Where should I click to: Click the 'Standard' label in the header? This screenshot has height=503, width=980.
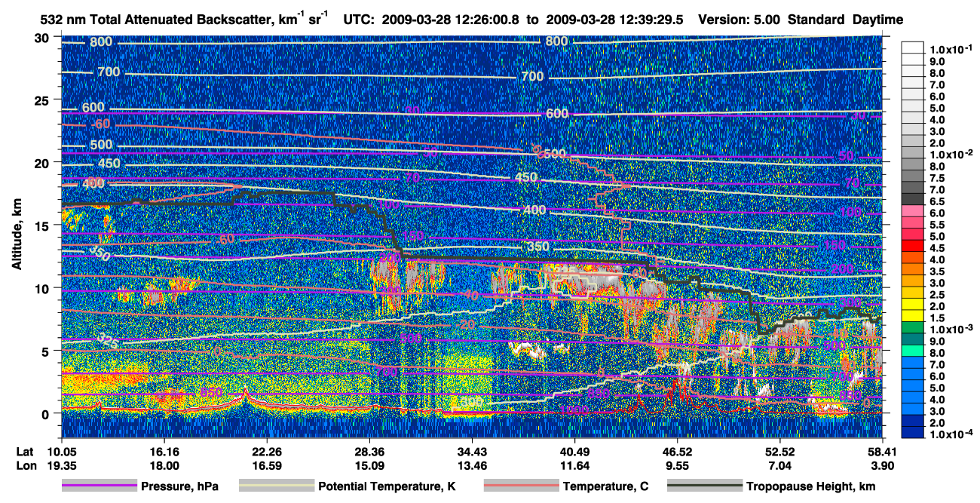click(817, 20)
